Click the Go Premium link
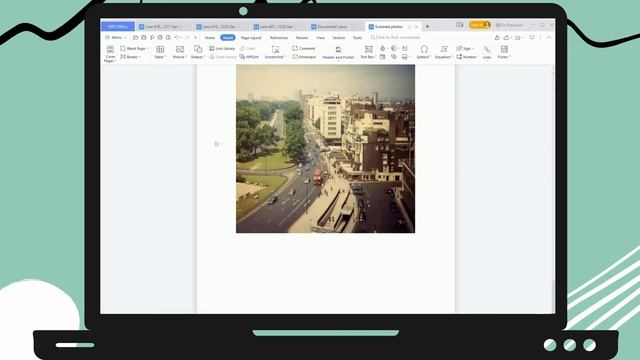This screenshot has width=640, height=360. click(x=509, y=25)
